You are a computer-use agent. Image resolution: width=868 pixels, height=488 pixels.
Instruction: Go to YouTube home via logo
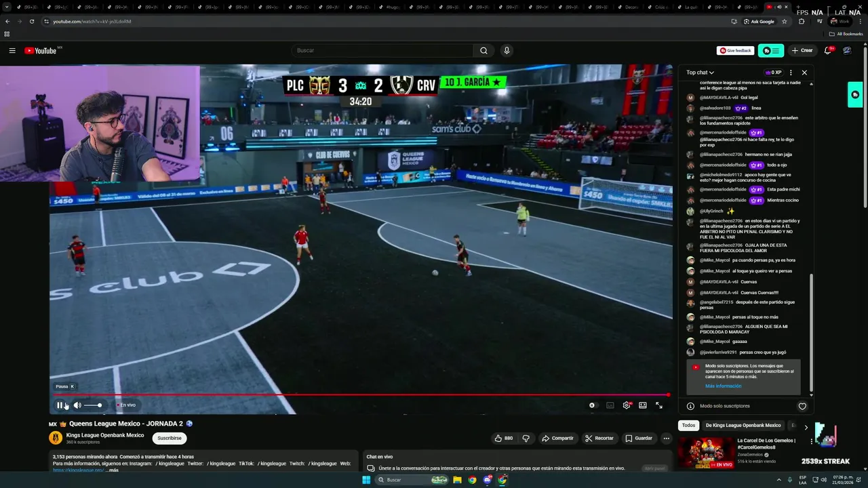pyautogui.click(x=41, y=51)
